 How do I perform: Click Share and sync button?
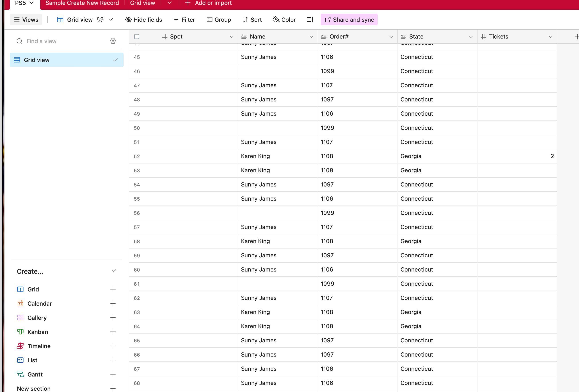click(349, 20)
